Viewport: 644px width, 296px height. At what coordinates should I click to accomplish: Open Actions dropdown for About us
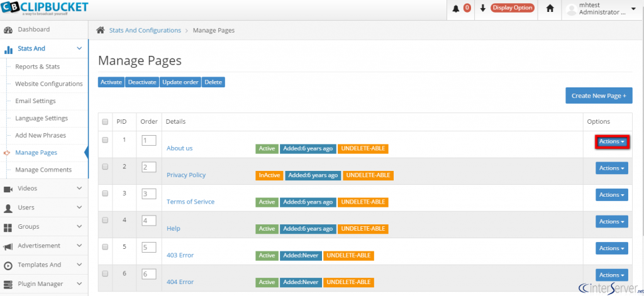[x=612, y=141]
